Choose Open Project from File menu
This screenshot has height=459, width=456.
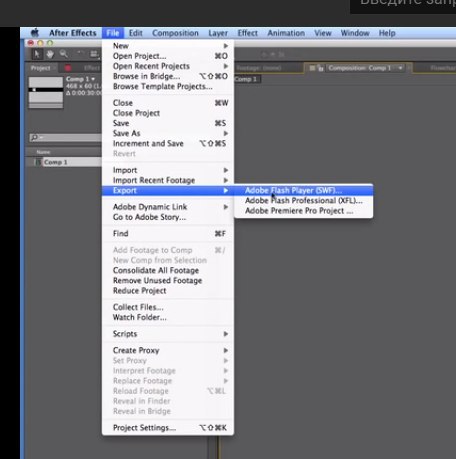tap(168, 56)
